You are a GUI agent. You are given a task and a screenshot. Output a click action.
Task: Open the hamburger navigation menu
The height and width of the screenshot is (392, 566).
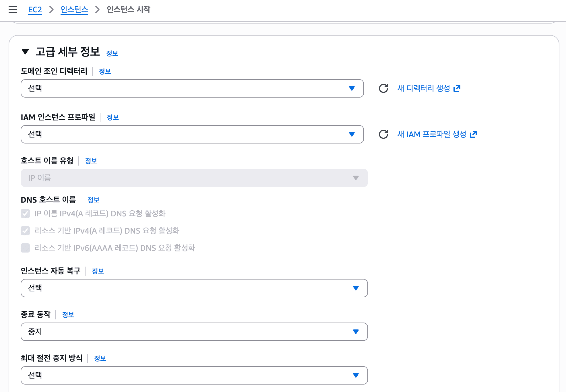click(13, 9)
